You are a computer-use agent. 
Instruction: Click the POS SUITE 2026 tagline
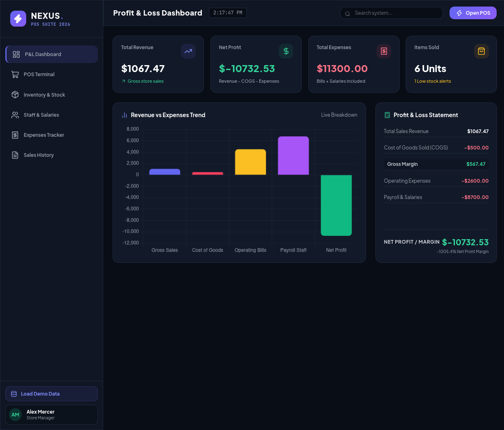click(x=51, y=25)
